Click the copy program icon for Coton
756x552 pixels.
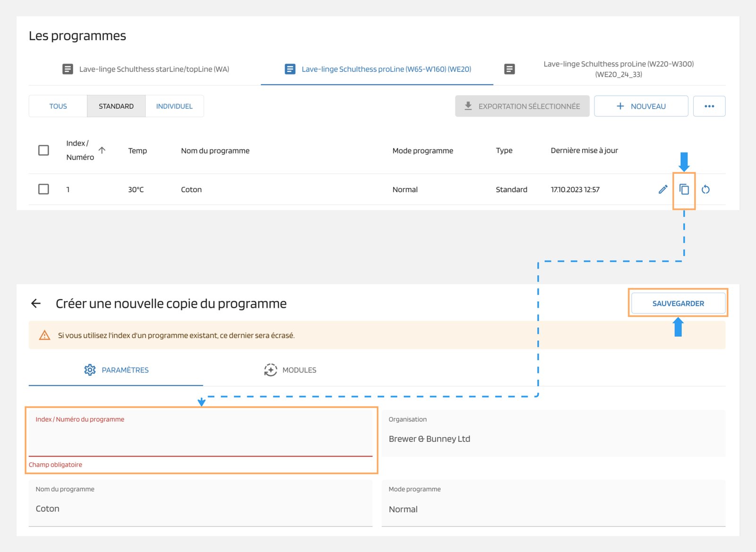tap(684, 189)
